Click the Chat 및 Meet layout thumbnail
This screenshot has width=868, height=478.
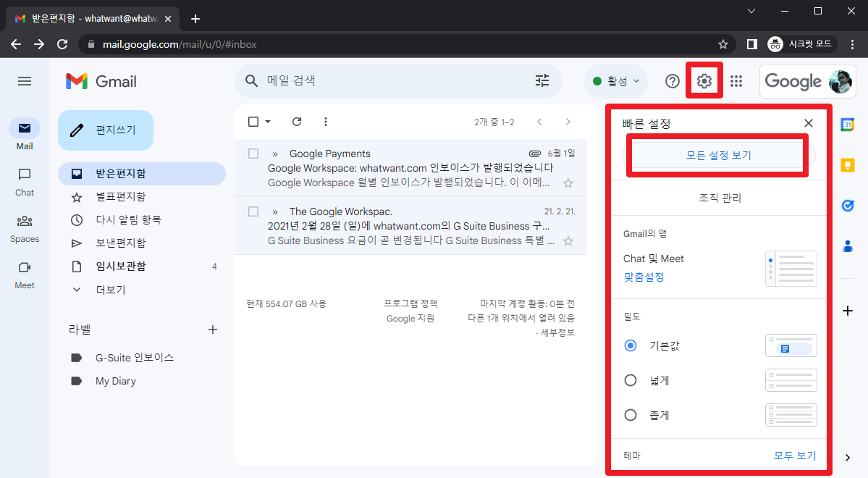[791, 269]
